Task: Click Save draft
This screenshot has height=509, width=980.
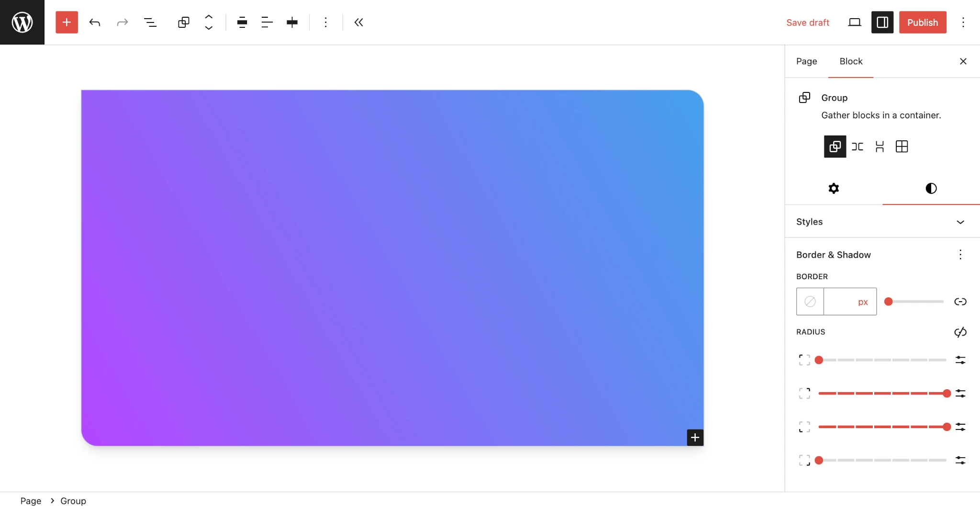Action: pos(808,23)
